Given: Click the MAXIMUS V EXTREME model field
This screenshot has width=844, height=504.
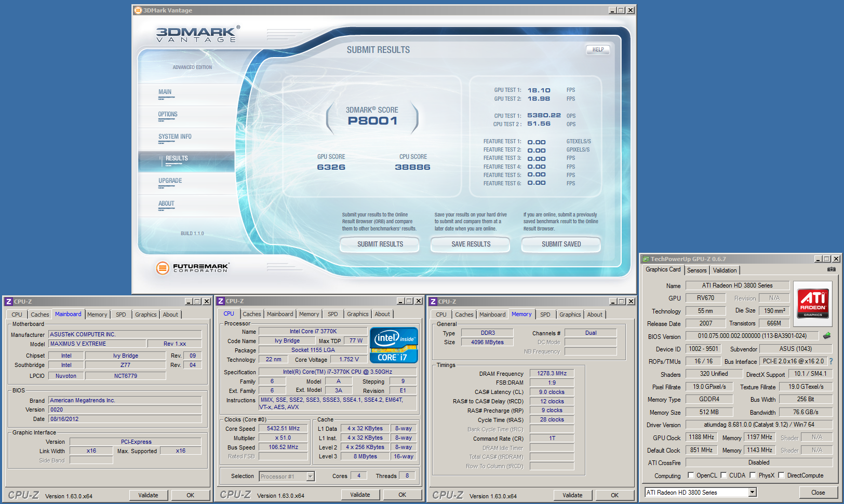Looking at the screenshot, I should tap(97, 344).
